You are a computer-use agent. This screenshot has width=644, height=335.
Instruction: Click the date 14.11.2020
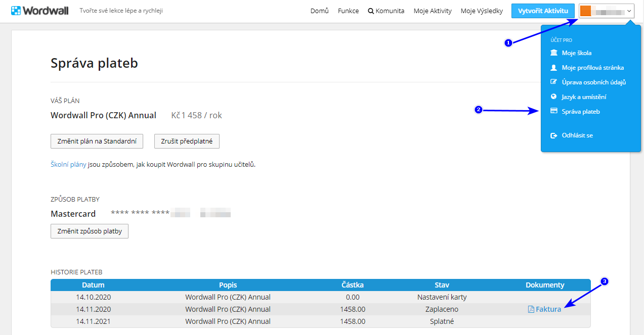(x=93, y=309)
